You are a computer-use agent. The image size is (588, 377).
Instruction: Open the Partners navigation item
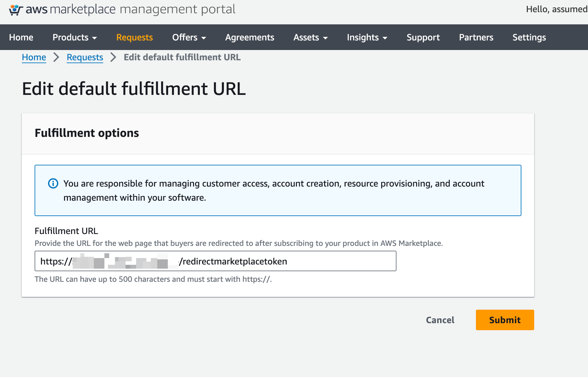(476, 37)
